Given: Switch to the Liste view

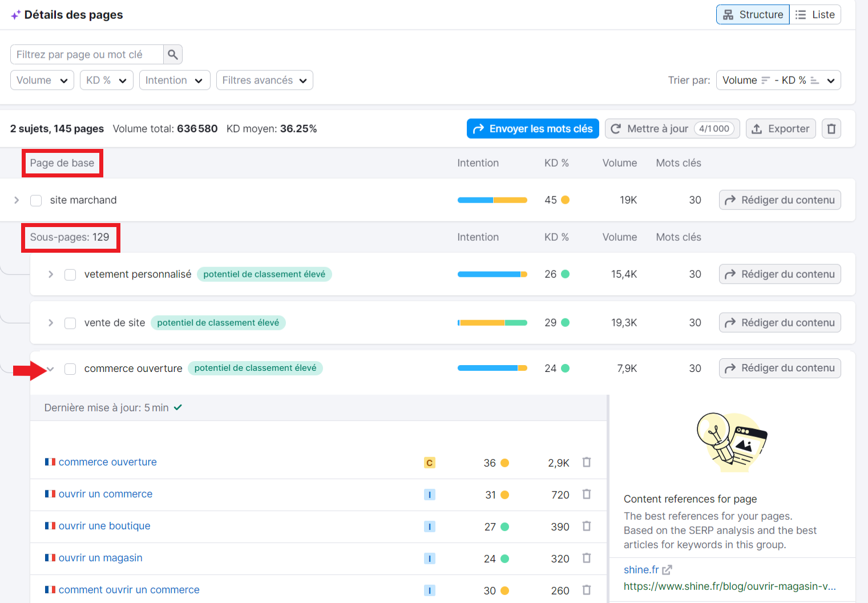Looking at the screenshot, I should coord(815,14).
